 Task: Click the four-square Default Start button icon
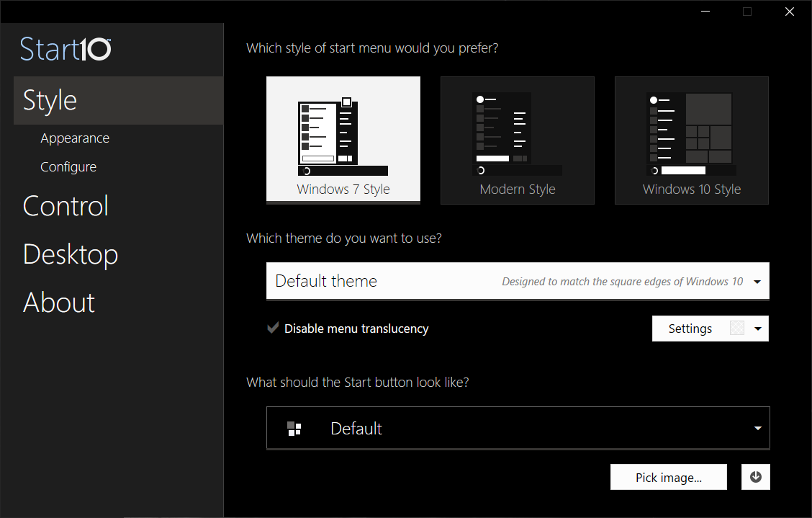[294, 429]
